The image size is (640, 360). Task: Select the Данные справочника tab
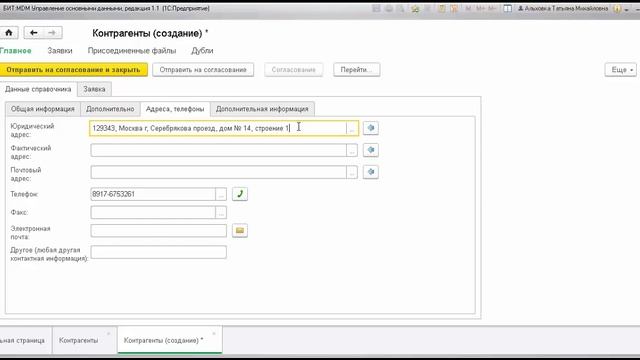coord(38,89)
